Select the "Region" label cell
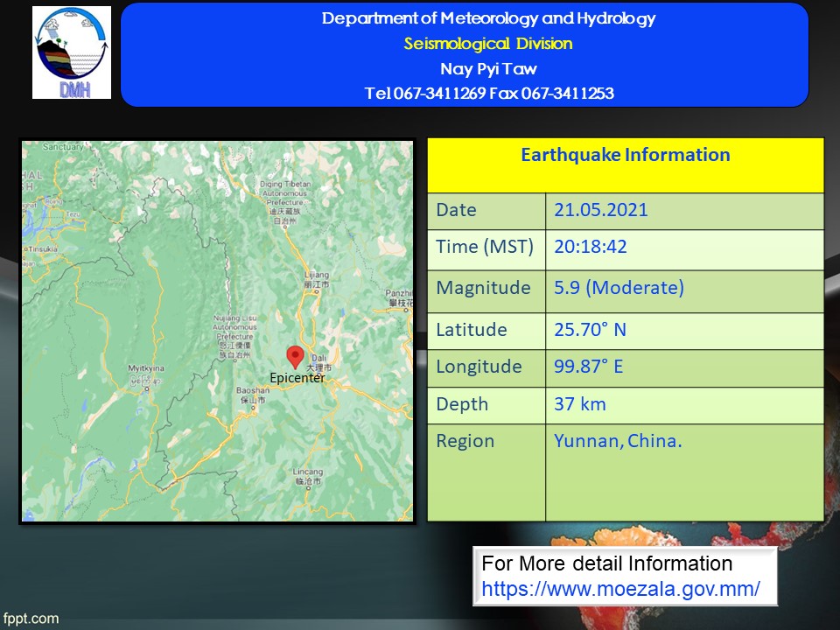 [486, 472]
